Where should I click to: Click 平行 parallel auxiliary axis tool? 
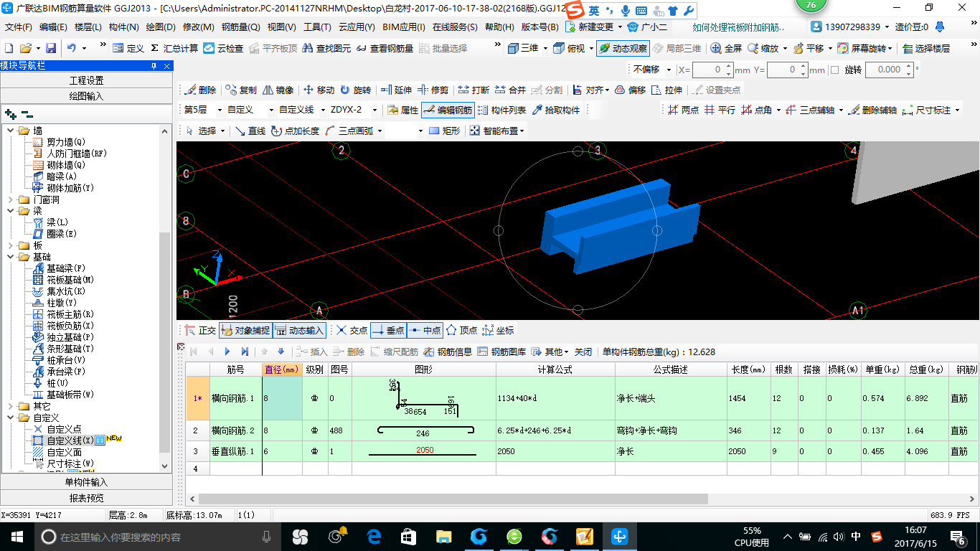[720, 110]
